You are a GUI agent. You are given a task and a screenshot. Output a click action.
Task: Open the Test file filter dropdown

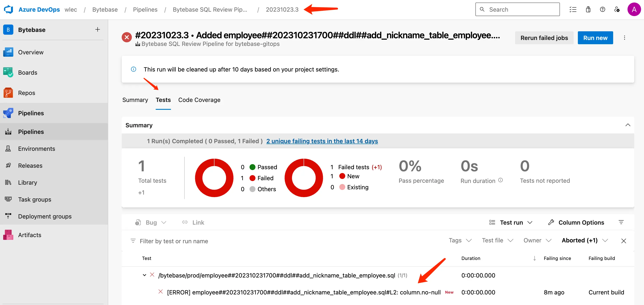click(498, 240)
